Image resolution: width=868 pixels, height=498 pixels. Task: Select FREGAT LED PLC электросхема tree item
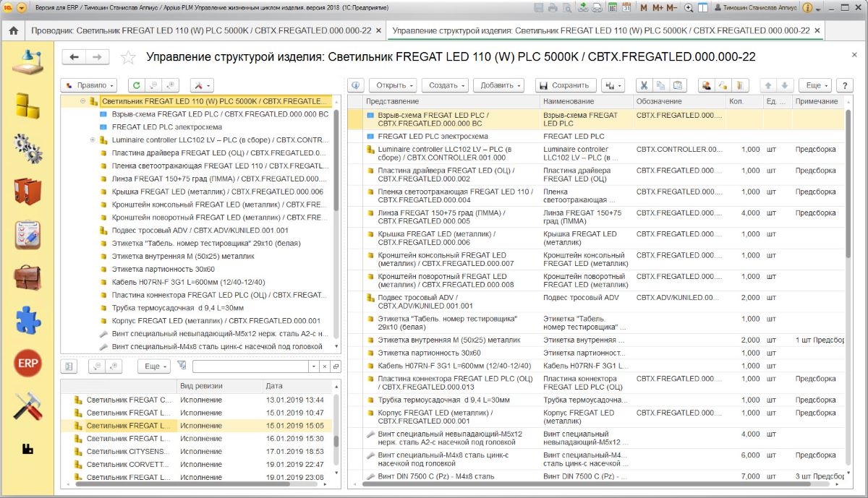click(x=167, y=126)
